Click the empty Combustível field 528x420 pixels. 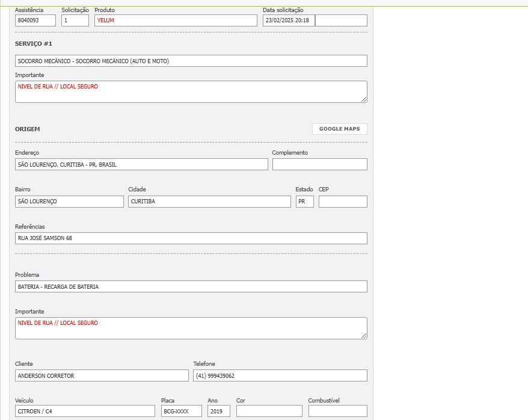[338, 411]
